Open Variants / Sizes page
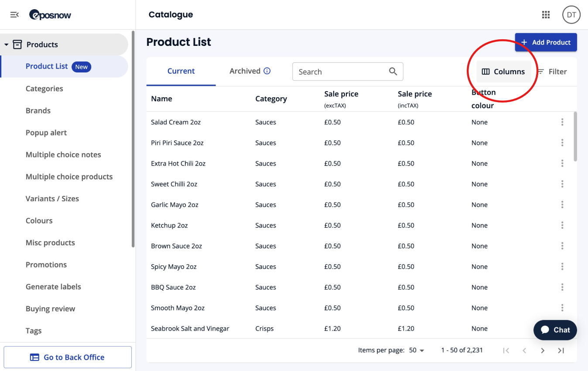Image resolution: width=588 pixels, height=371 pixels. (x=52, y=199)
